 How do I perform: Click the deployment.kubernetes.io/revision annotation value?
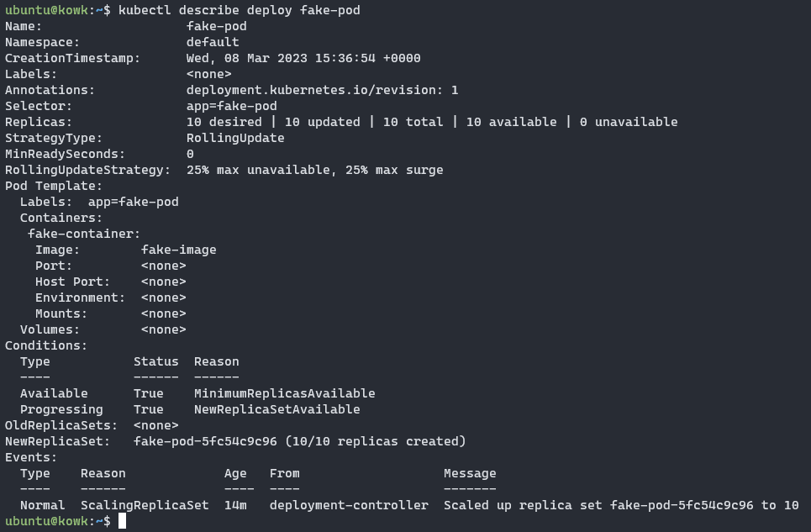323,90
